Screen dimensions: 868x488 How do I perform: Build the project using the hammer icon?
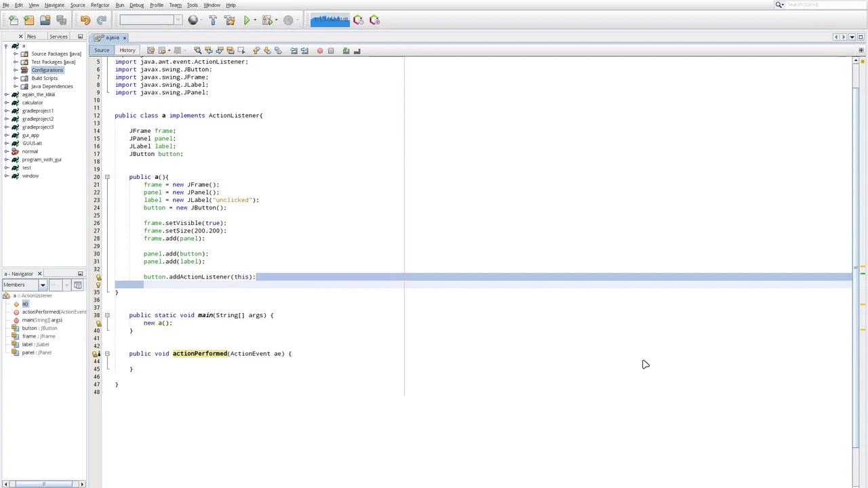tap(213, 20)
